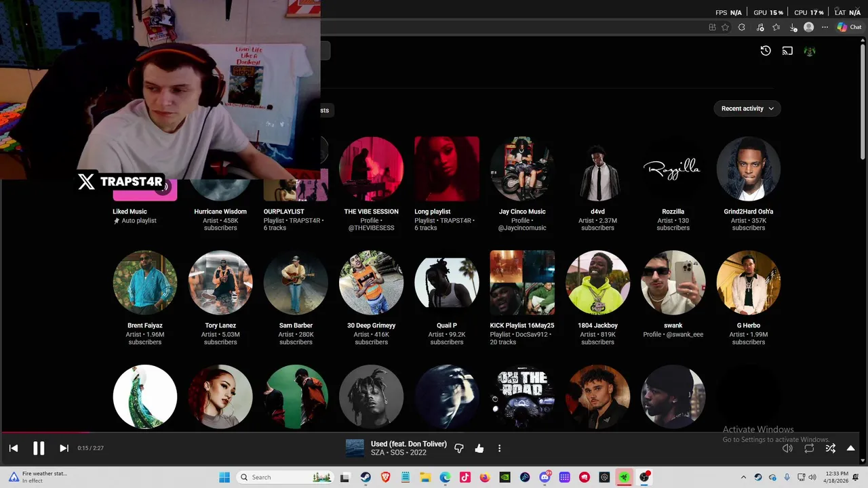Open Brave browser from taskbar
The height and width of the screenshot is (488, 868).
[385, 477]
